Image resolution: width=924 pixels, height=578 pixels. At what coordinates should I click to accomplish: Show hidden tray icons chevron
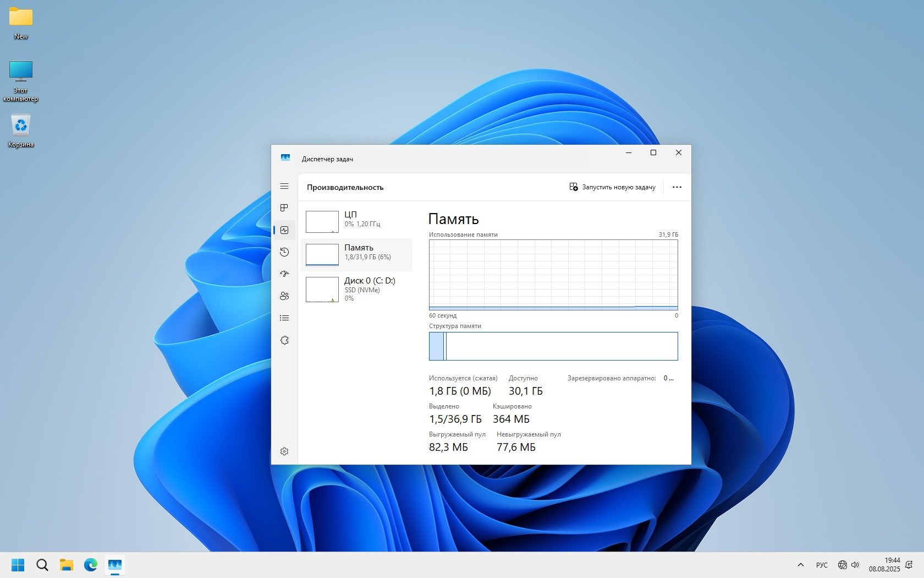pos(801,565)
